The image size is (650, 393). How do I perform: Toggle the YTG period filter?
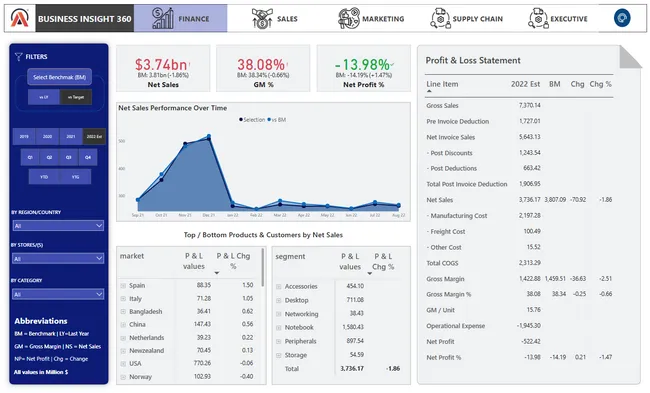click(75, 177)
